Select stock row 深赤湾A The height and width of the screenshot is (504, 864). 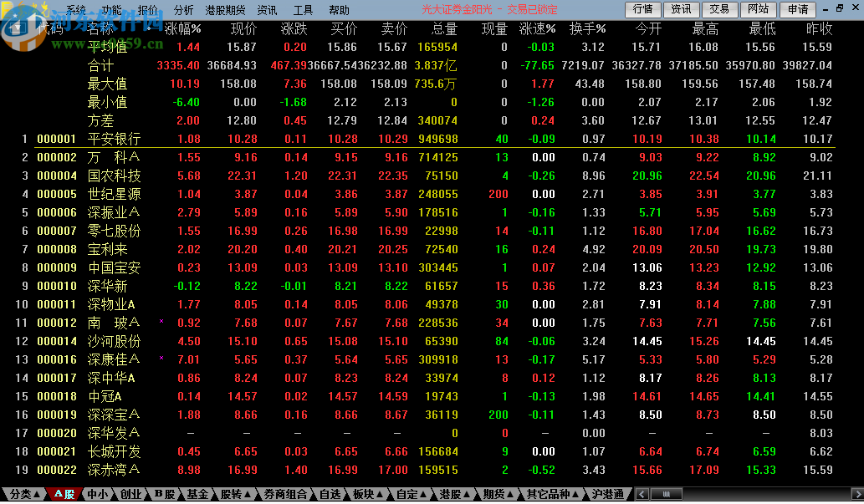(424, 471)
